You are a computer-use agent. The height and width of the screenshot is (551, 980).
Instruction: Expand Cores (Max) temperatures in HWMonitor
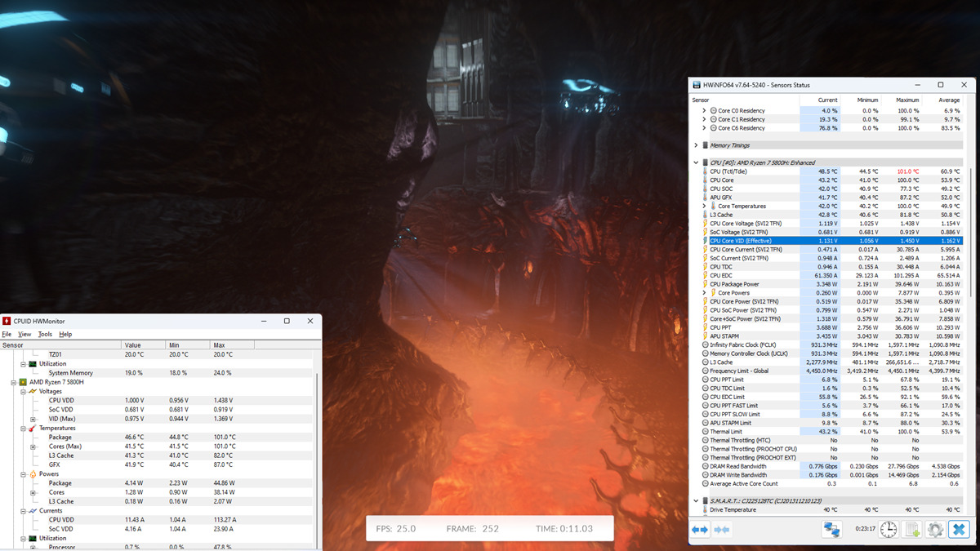[33, 447]
